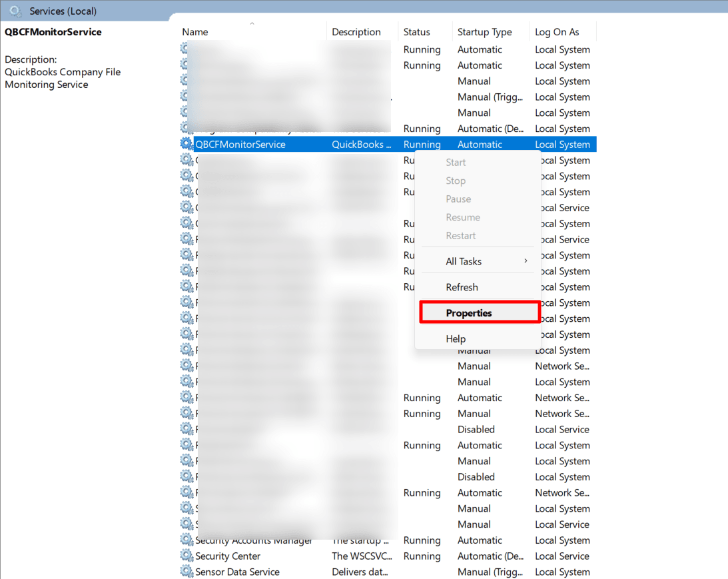The width and height of the screenshot is (728, 579).
Task: Click the 'QuickBooks ...' description cell
Action: point(362,145)
